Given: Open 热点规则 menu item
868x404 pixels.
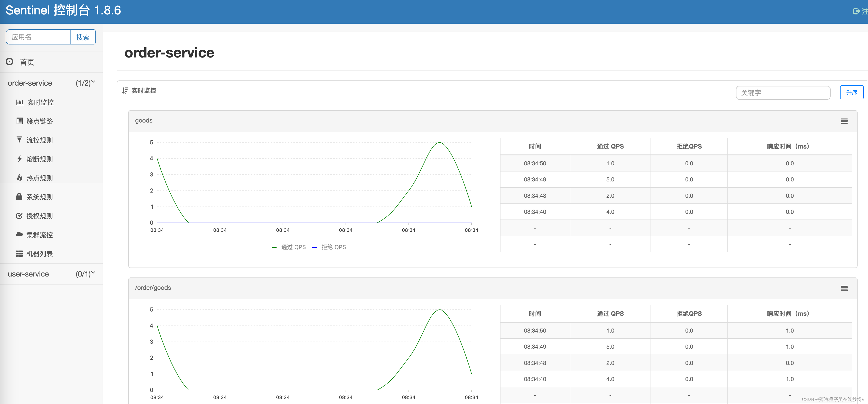Looking at the screenshot, I should [x=40, y=178].
